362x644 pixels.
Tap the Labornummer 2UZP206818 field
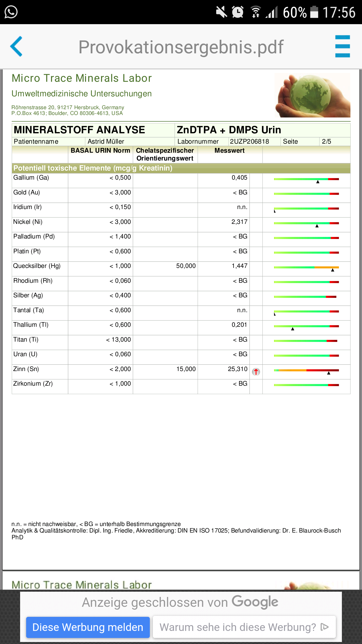tap(249, 141)
